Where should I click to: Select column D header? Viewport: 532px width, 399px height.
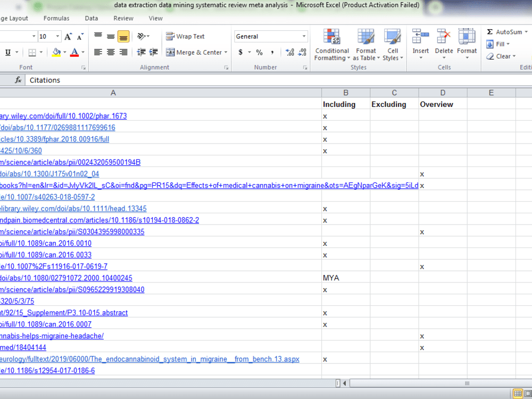[443, 93]
